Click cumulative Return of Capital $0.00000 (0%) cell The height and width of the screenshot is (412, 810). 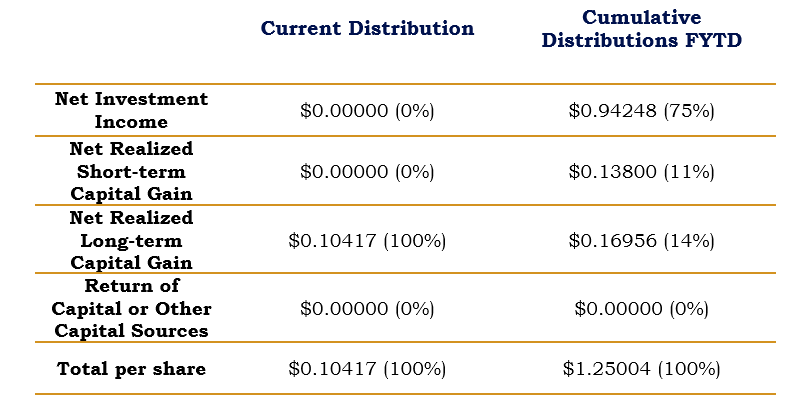pyautogui.click(x=642, y=309)
